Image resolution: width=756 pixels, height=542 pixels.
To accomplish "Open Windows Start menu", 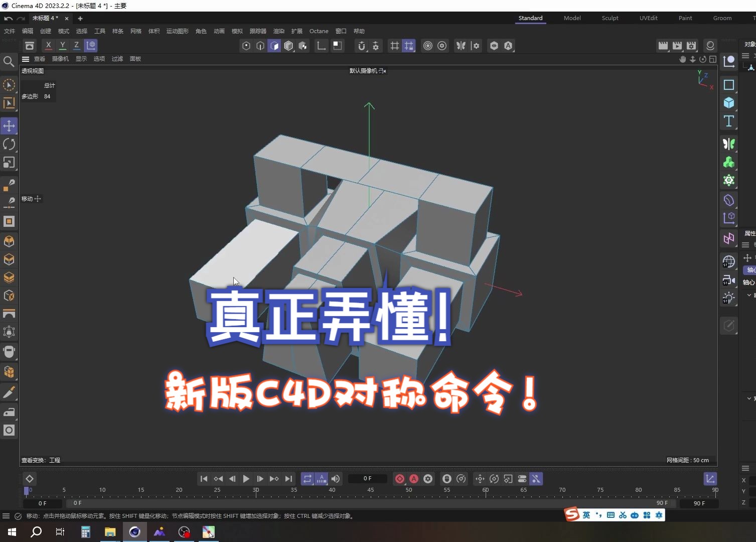I will pyautogui.click(x=12, y=532).
